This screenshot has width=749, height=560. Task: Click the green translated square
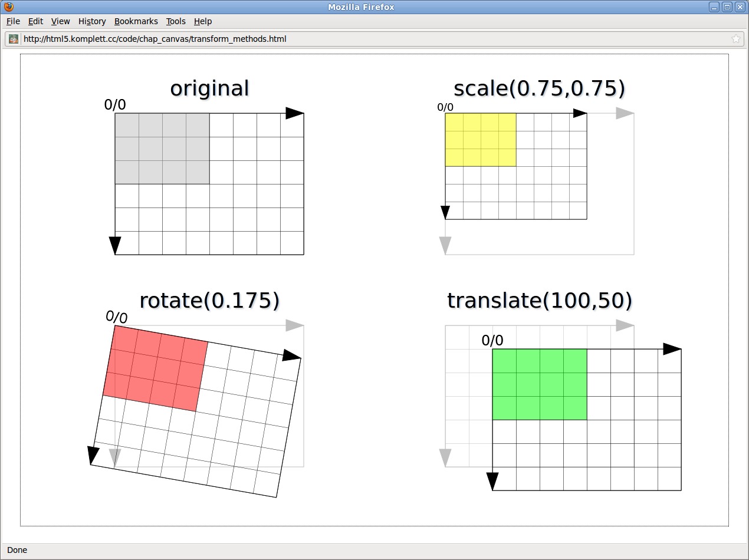[540, 384]
